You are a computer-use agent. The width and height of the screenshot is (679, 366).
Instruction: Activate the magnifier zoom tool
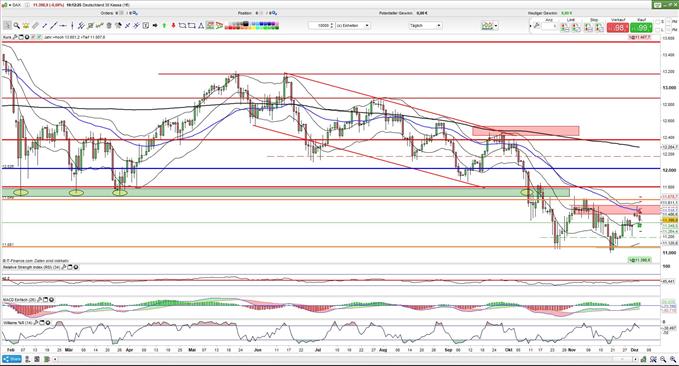click(x=17, y=26)
